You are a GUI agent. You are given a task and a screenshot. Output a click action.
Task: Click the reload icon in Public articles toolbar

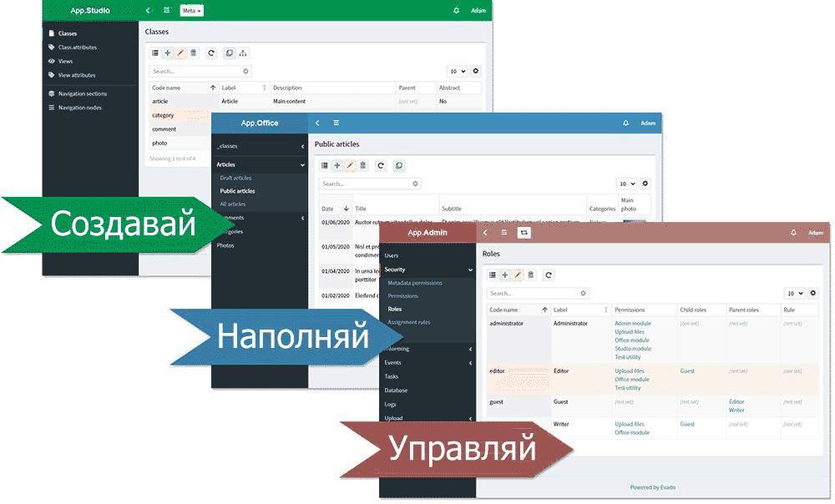(381, 165)
